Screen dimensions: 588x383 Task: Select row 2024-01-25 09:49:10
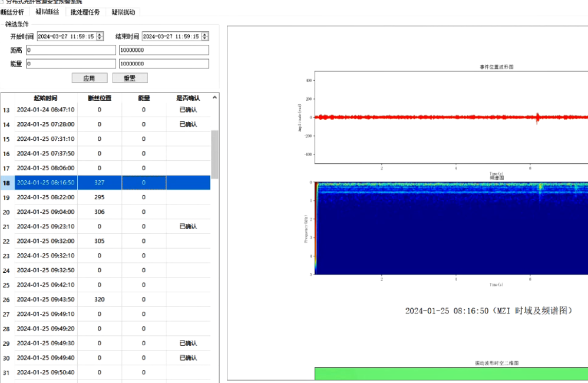tap(105, 314)
